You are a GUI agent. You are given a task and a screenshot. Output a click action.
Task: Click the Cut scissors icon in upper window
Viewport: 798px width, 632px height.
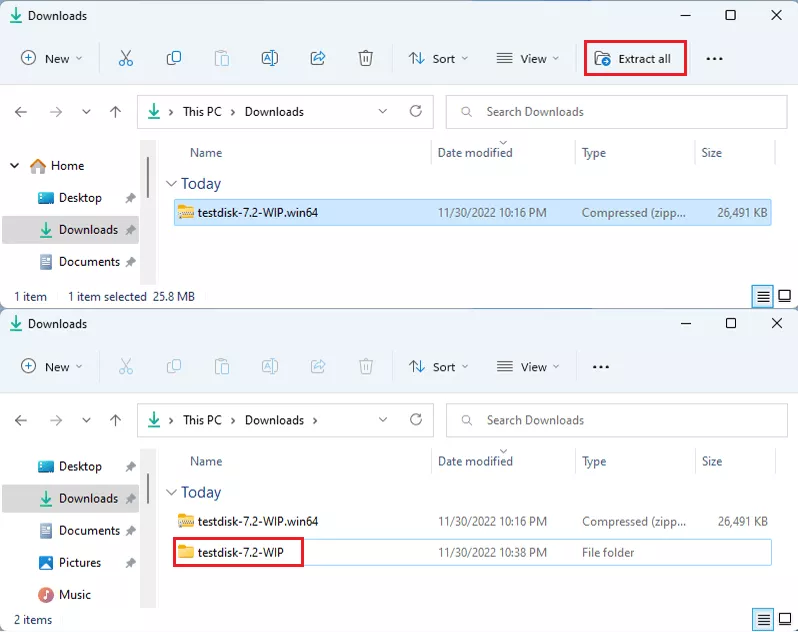[125, 59]
